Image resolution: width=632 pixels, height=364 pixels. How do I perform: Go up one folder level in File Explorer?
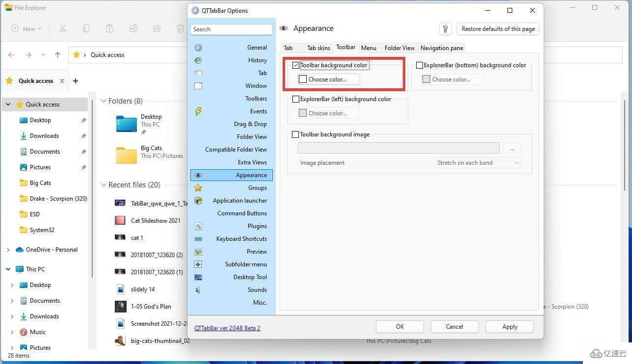coord(57,55)
